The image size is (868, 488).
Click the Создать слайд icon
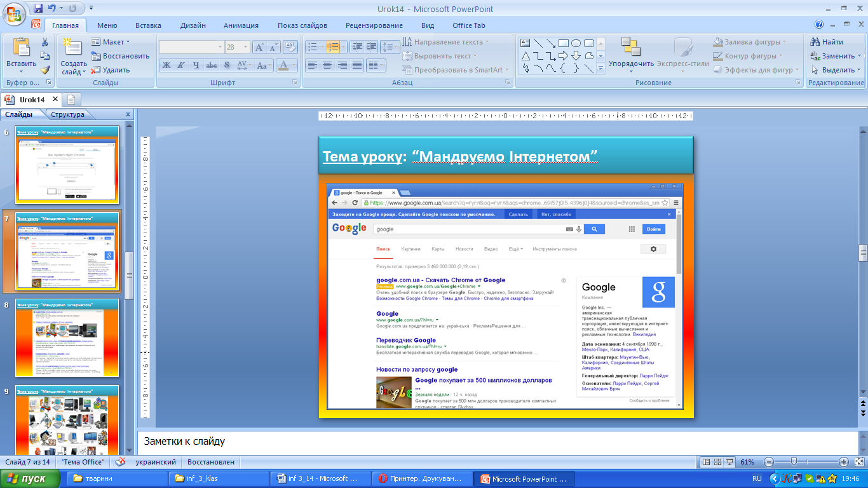pyautogui.click(x=74, y=48)
